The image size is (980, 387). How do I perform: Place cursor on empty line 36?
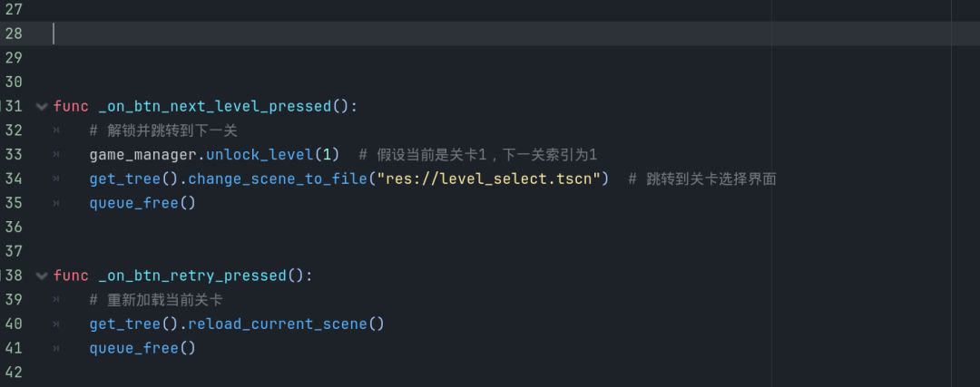(500, 227)
